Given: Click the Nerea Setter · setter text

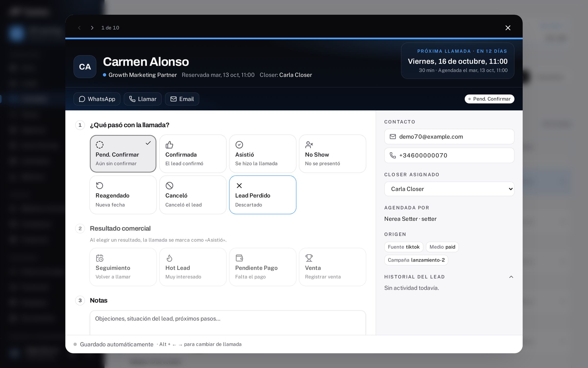Looking at the screenshot, I should pos(410,219).
